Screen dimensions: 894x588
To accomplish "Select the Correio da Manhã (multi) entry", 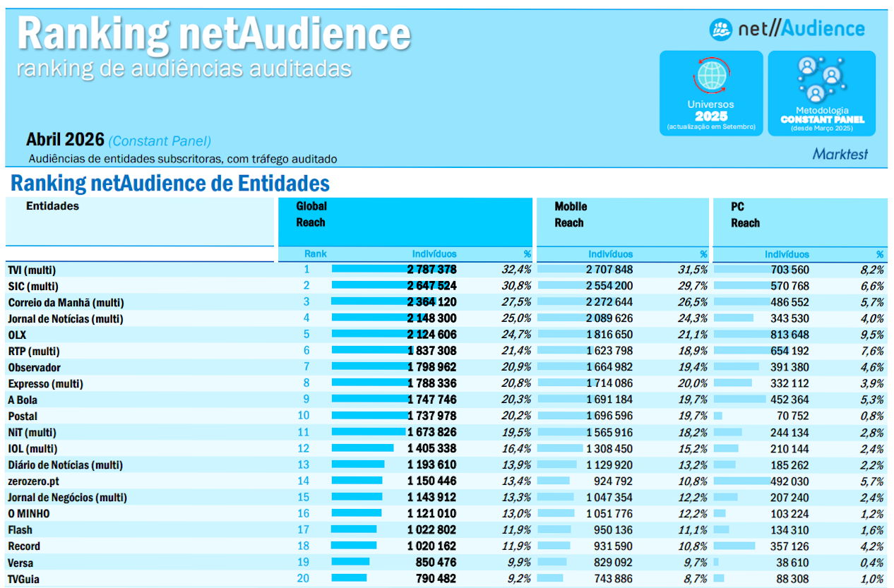I will tap(66, 303).
